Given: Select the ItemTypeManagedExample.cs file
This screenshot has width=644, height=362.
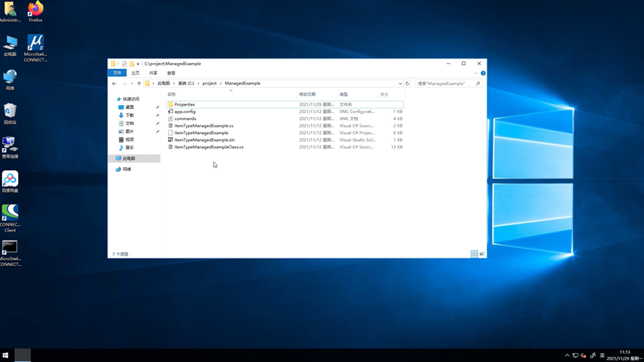Looking at the screenshot, I should (285, 126).
